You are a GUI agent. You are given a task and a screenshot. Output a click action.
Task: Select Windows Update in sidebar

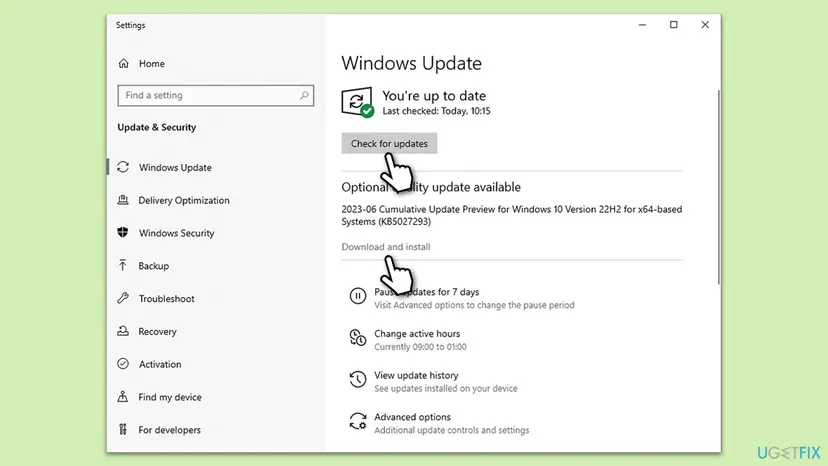[x=175, y=167]
